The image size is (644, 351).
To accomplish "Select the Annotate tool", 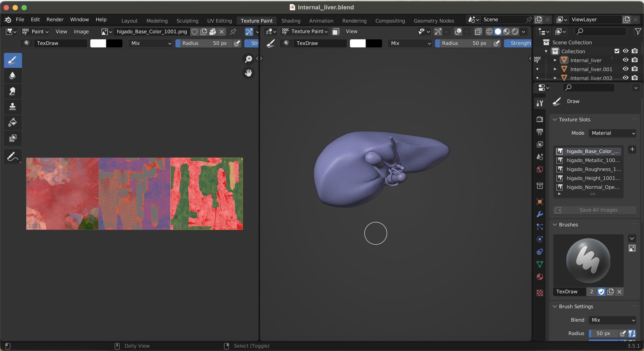I will click(x=13, y=157).
